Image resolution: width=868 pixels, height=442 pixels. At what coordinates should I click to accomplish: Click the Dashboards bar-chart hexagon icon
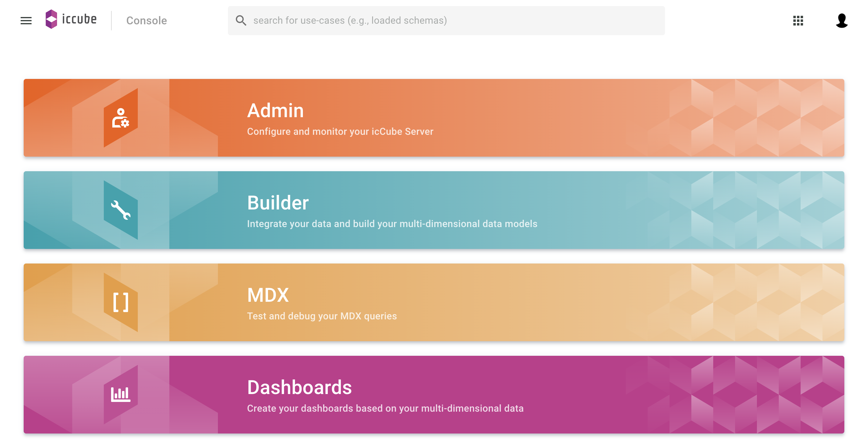pos(120,394)
